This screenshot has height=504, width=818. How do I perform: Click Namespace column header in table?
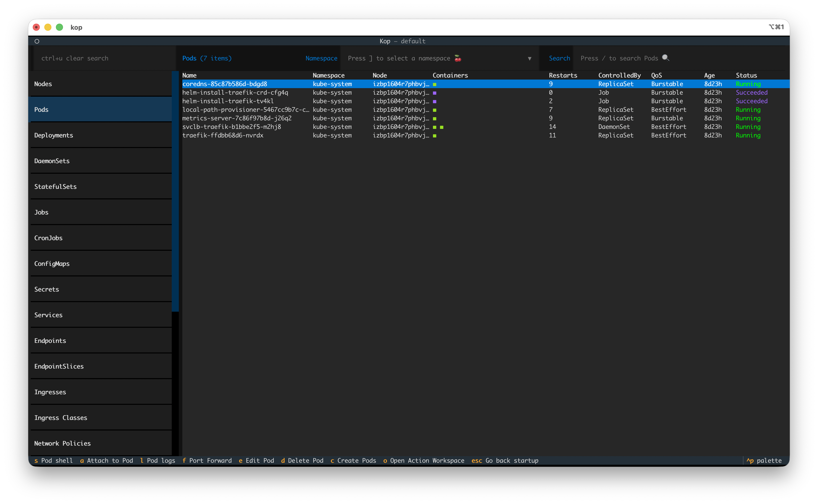pos(328,76)
